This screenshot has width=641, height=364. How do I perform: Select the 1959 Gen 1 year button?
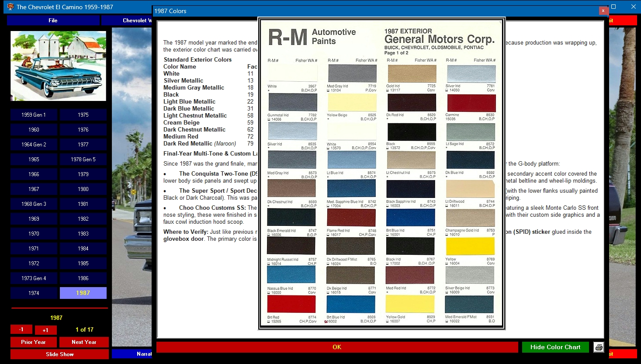point(34,115)
